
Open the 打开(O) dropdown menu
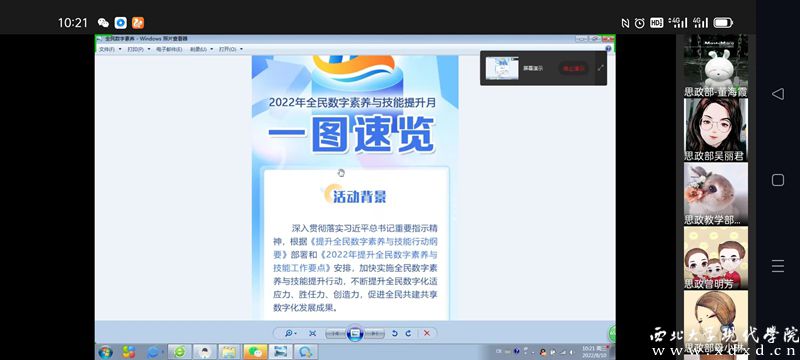point(231,49)
